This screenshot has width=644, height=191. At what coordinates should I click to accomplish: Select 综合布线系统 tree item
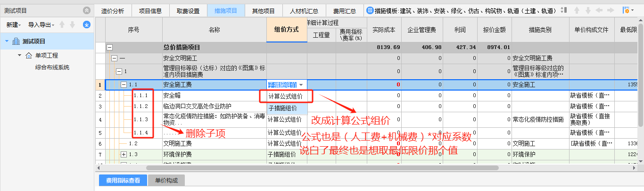click(x=52, y=67)
